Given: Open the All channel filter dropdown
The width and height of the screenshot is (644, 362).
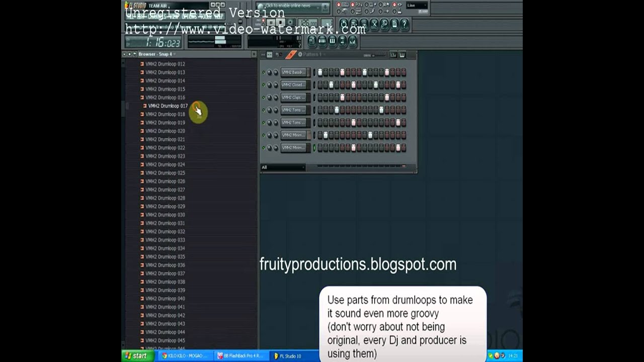Looking at the screenshot, I should pyautogui.click(x=283, y=167).
